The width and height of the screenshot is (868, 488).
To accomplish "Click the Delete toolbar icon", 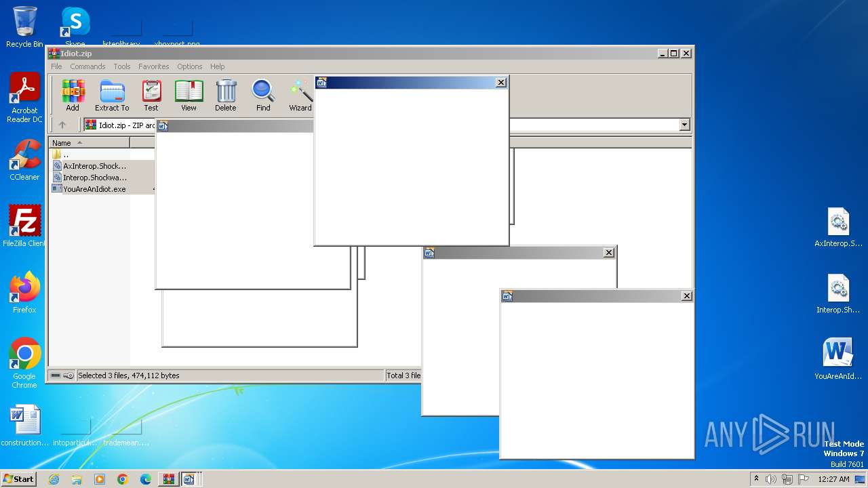I will pos(226,95).
